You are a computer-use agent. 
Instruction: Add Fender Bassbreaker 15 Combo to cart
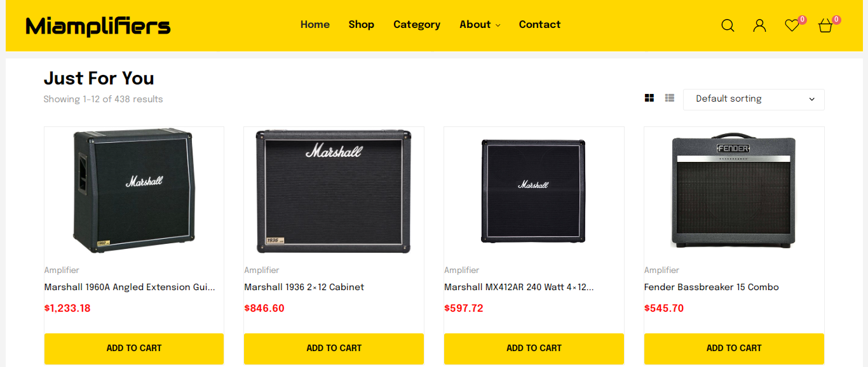tap(734, 348)
